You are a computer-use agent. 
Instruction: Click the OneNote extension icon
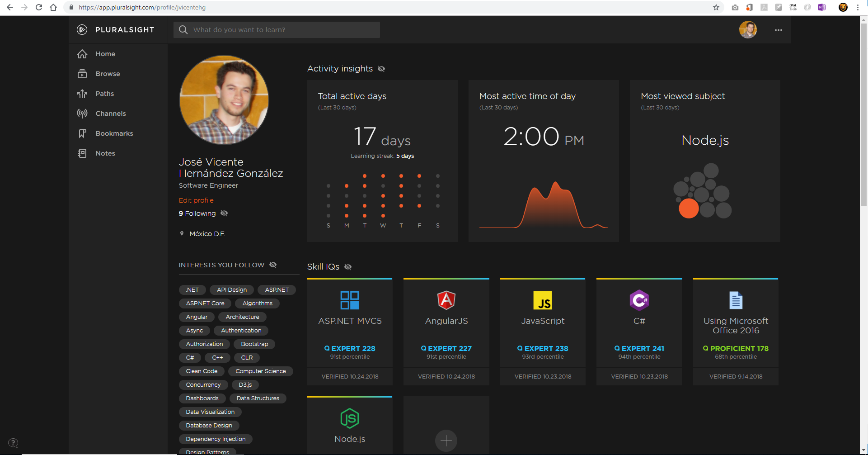click(822, 7)
